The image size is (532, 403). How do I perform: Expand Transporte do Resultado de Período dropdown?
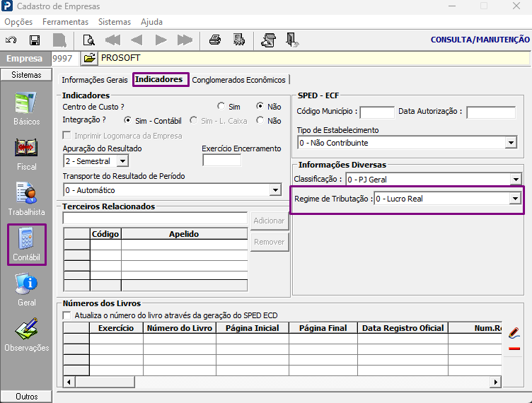click(275, 190)
